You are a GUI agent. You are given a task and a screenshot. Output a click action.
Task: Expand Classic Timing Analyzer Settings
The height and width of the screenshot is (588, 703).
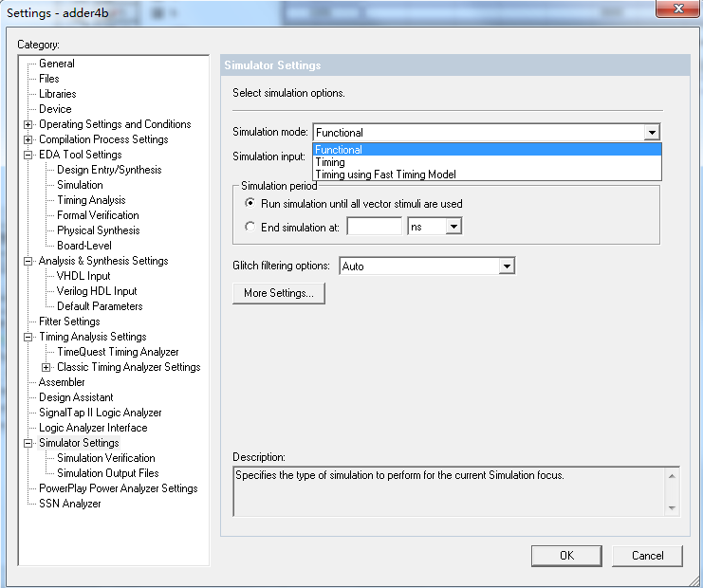[x=46, y=368]
